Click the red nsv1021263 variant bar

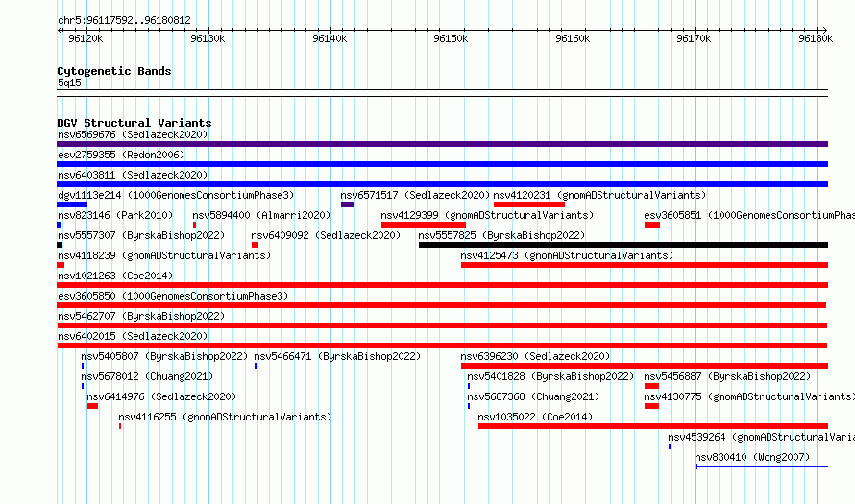coord(442,285)
